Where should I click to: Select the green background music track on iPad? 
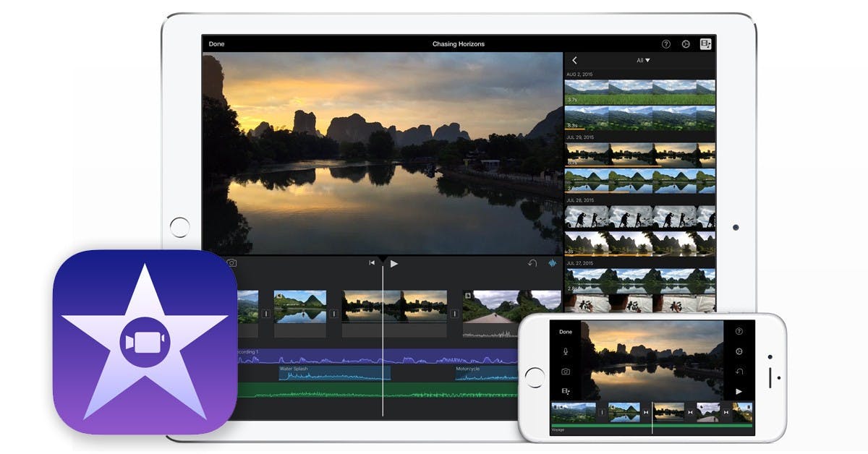376,390
